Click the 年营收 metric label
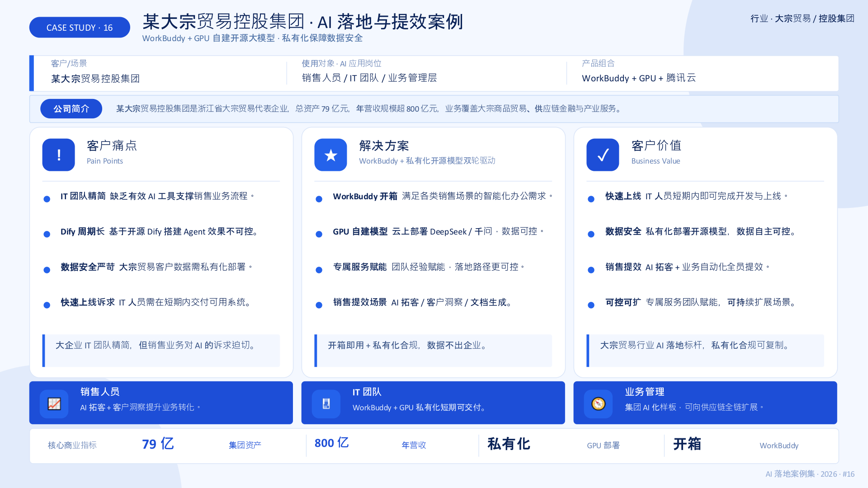Viewport: 868px width, 488px height. [x=414, y=446]
